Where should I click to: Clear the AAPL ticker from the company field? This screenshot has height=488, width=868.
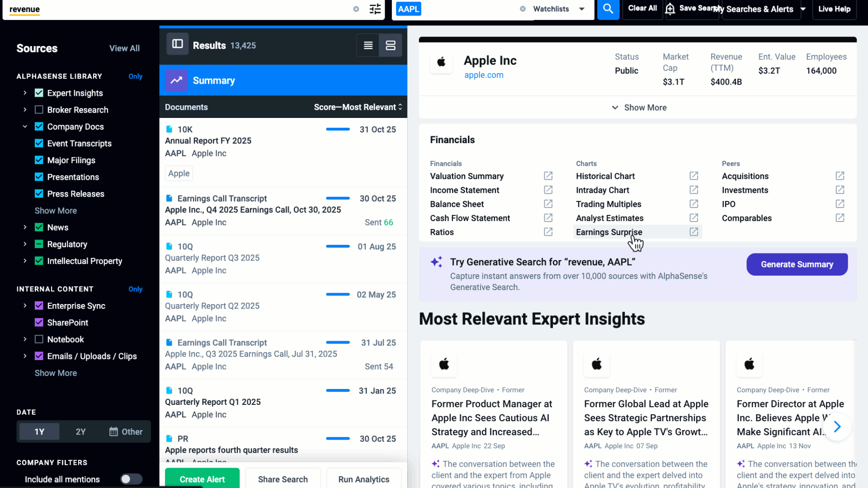coord(523,9)
